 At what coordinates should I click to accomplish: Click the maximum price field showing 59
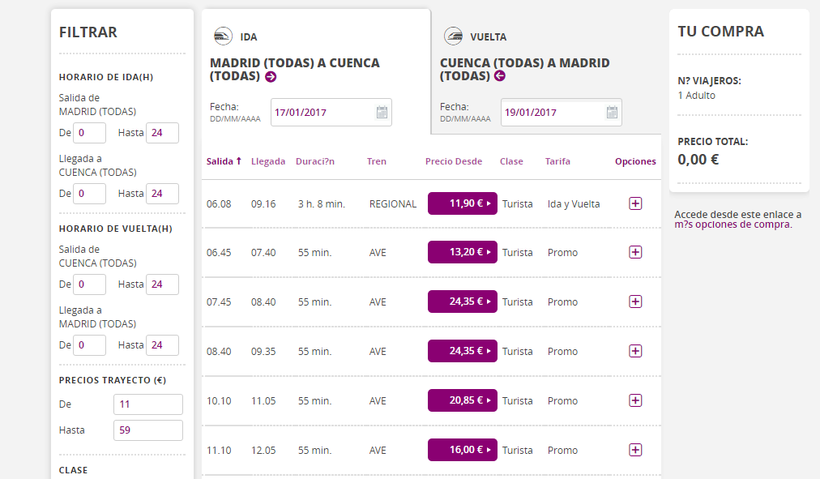147,430
